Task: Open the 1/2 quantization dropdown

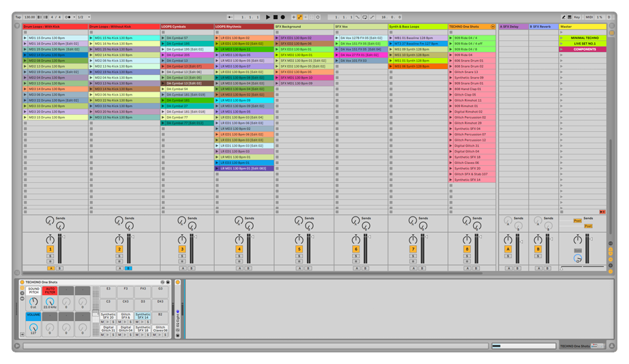Action: tap(83, 17)
